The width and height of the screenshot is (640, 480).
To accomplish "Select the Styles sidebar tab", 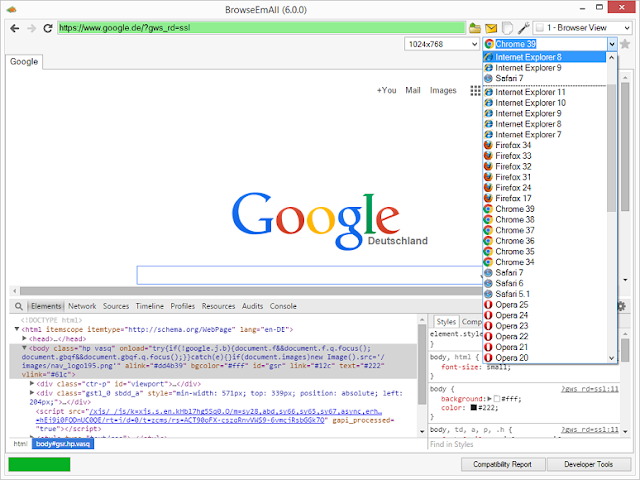I will (446, 322).
